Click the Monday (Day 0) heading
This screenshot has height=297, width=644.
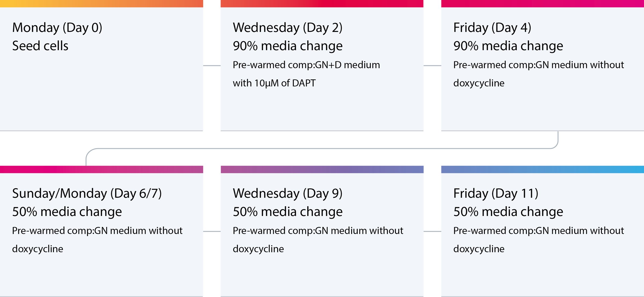pos(57,28)
